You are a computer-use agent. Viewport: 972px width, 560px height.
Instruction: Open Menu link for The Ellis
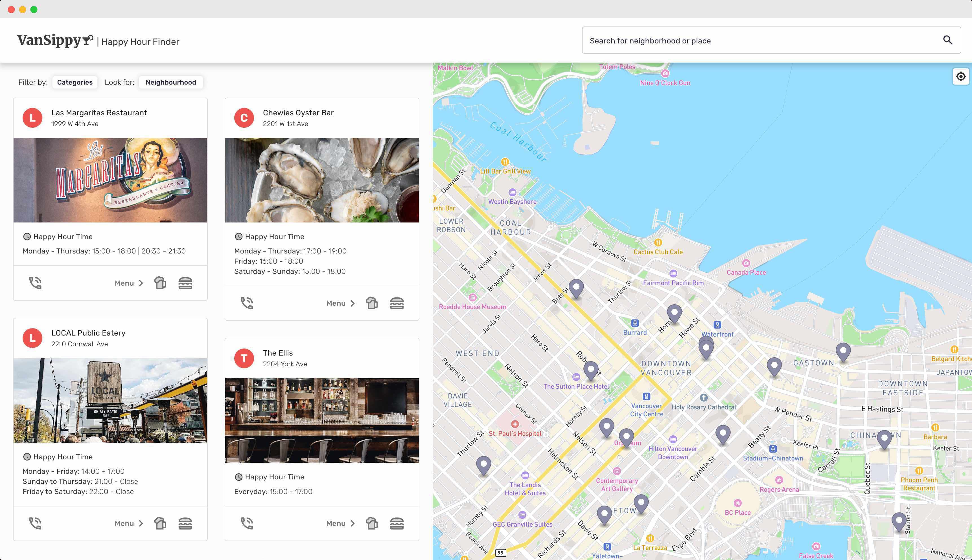pos(341,523)
